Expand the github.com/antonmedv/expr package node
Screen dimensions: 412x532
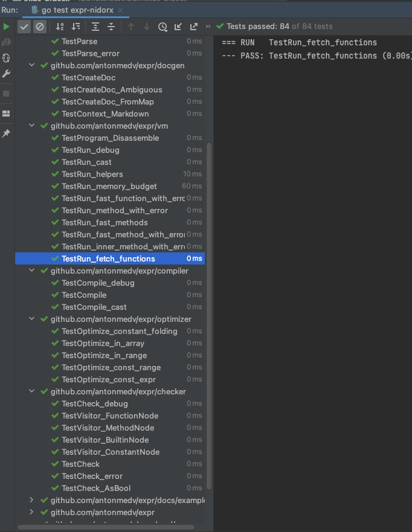[x=31, y=512]
